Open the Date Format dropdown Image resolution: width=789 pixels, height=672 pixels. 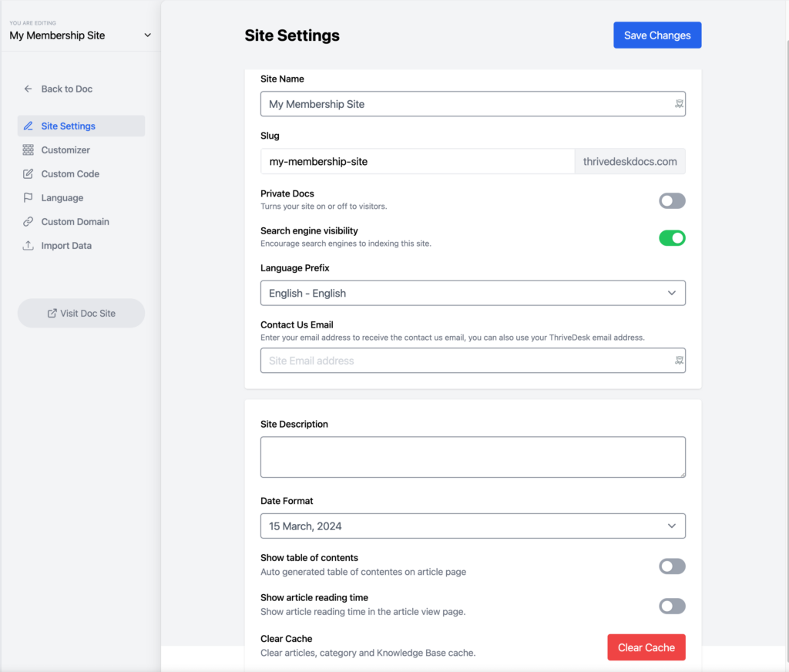coord(472,526)
